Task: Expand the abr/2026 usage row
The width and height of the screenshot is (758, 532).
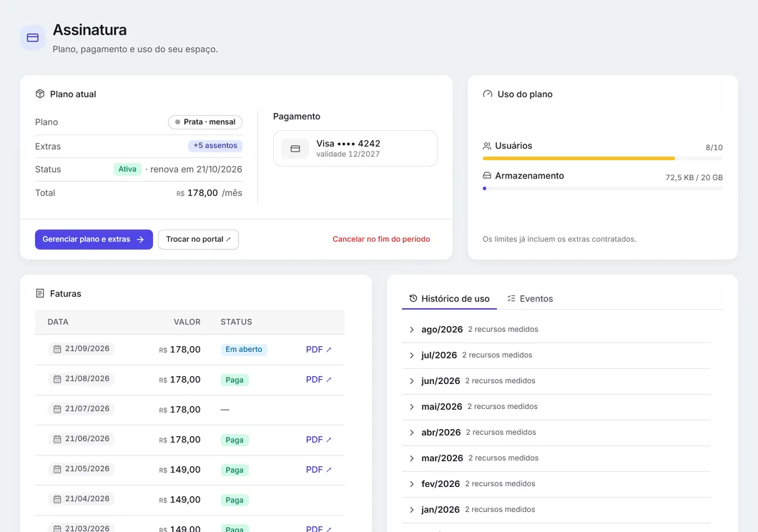Action: point(556,432)
